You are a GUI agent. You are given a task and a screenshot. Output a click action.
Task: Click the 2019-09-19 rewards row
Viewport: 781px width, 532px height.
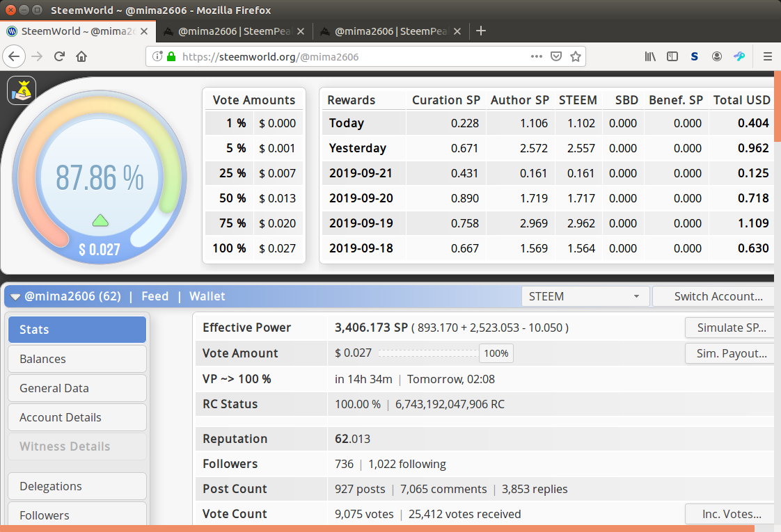tap(548, 223)
